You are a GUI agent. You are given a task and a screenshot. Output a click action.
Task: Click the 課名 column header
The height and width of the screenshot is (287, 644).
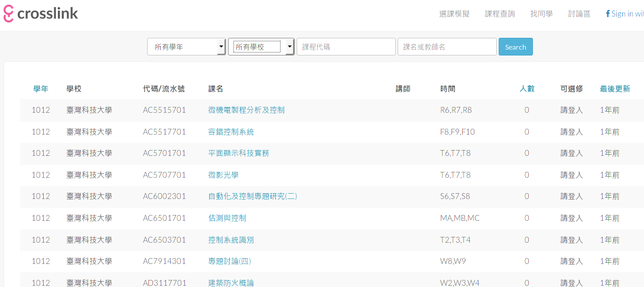click(x=216, y=89)
